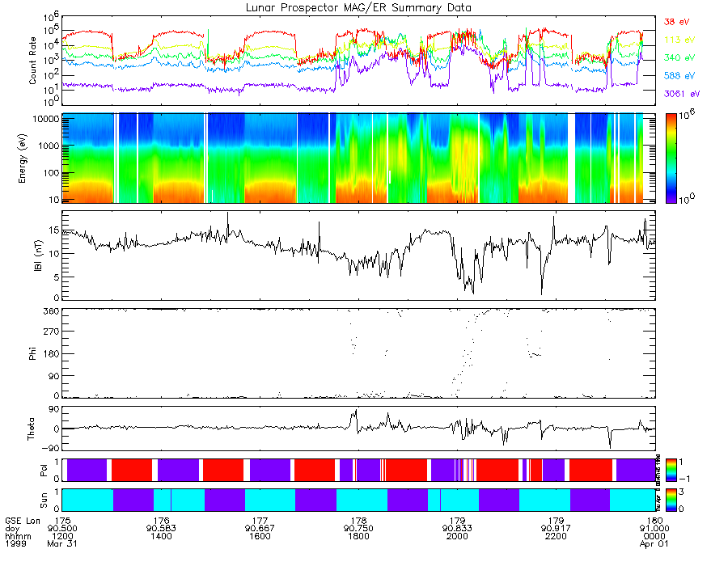The width and height of the screenshot is (728, 566).
Task: Click the '178' GSE longitude value
Action: click(x=359, y=521)
